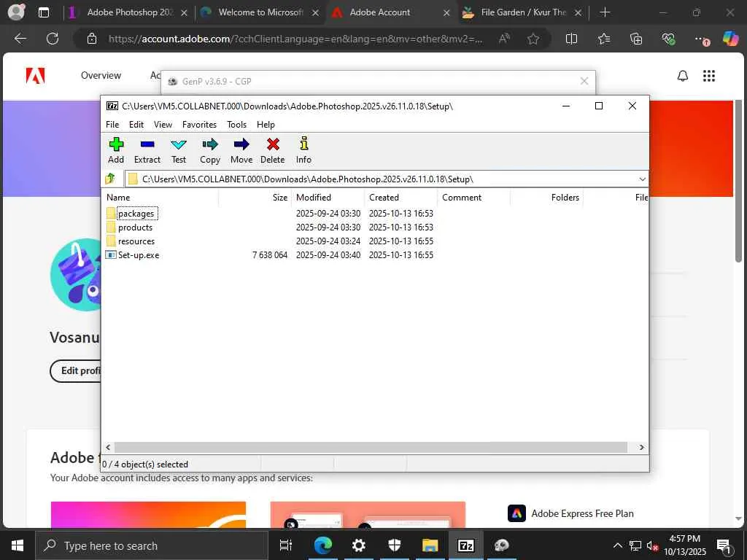Open the Favorites menu
Screen dimensions: 747x560
[x=199, y=124]
